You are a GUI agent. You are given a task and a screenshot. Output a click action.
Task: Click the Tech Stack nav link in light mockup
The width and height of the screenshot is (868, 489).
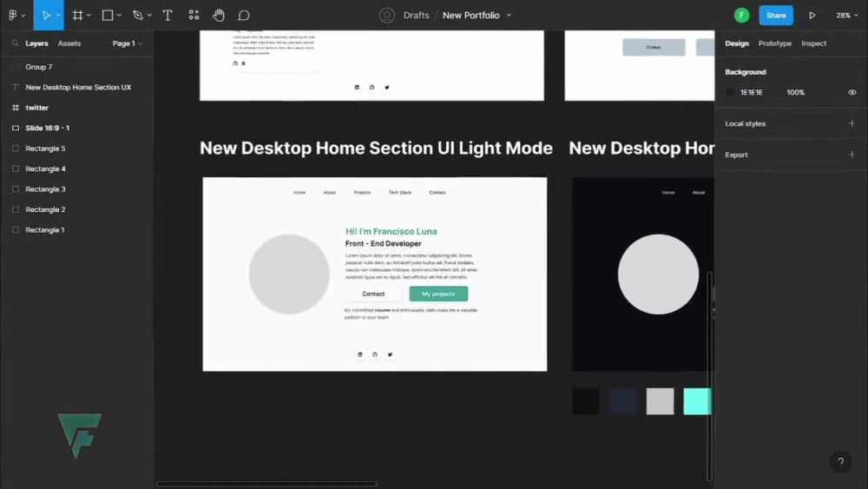(x=399, y=193)
